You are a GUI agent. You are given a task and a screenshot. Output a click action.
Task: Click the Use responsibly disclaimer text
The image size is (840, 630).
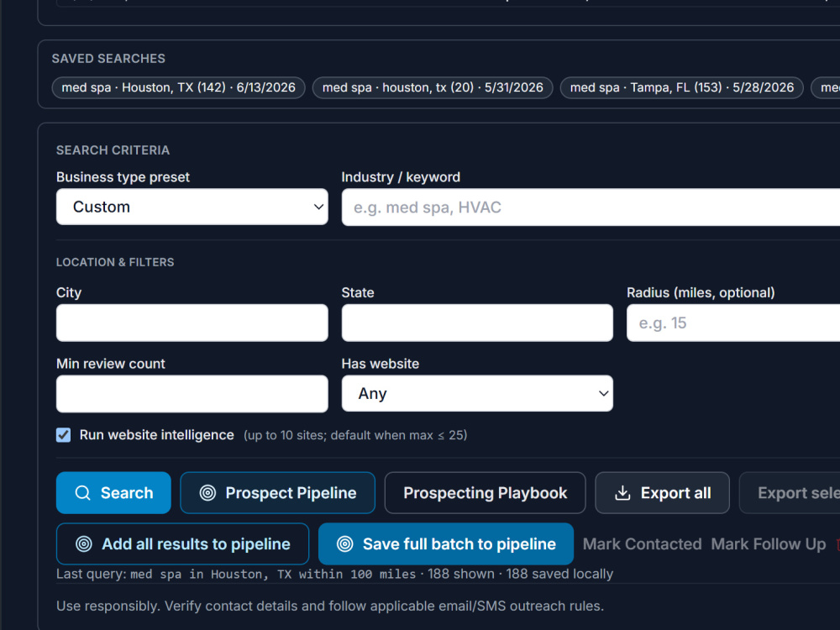tap(330, 606)
